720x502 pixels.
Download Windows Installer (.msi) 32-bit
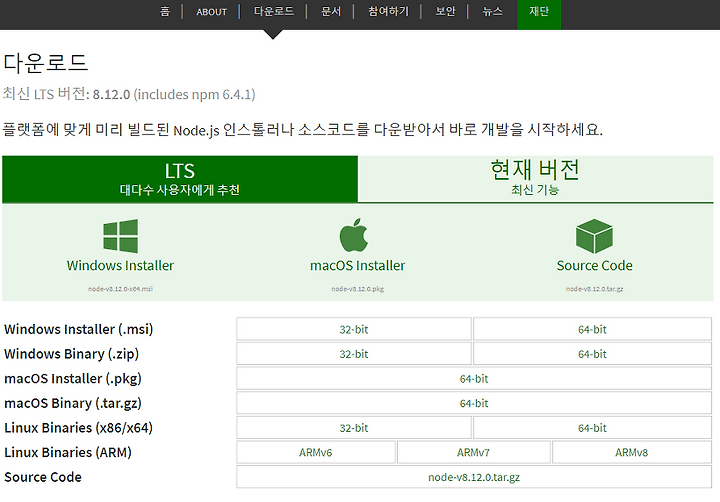pos(354,329)
